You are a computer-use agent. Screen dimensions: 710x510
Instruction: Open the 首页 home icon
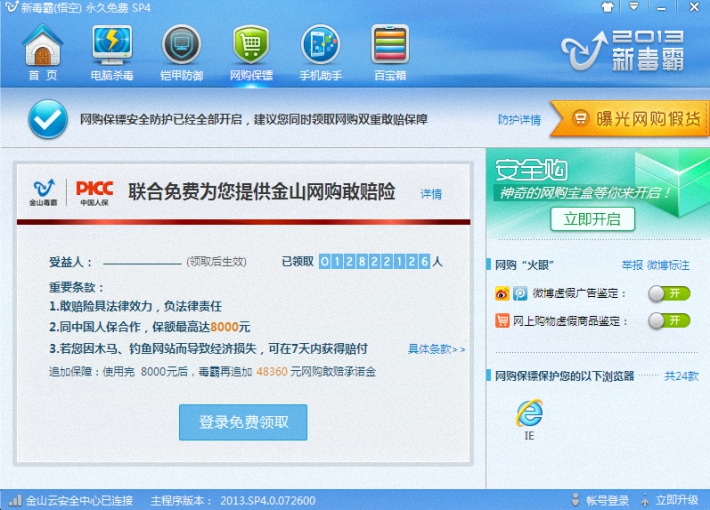[42, 51]
